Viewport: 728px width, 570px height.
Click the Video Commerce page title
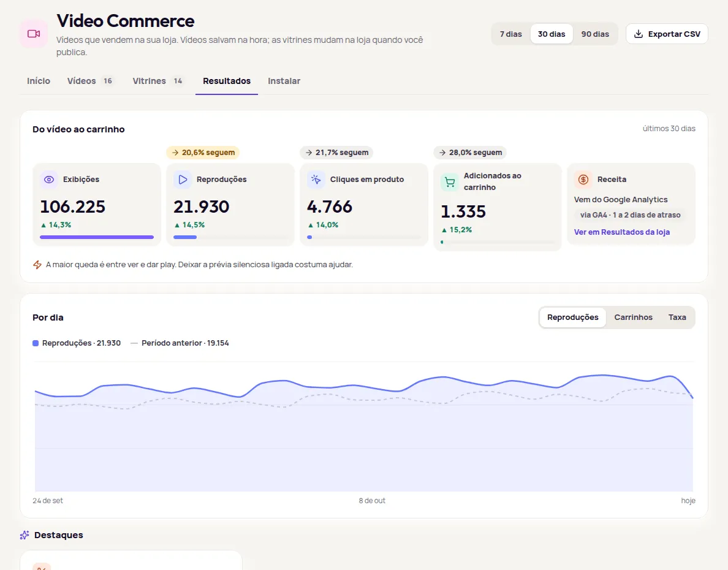point(126,21)
